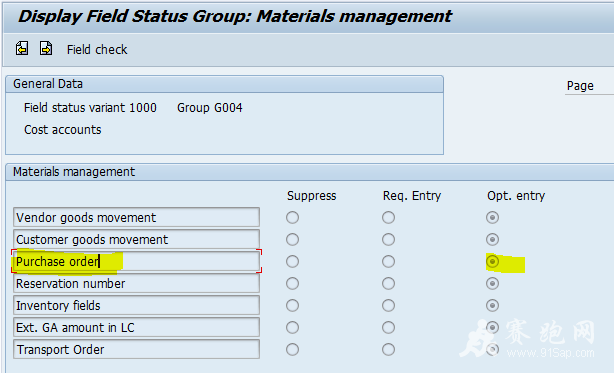Select Suppress for Ext. GA amount in LC
This screenshot has height=373, width=614.
click(x=292, y=328)
